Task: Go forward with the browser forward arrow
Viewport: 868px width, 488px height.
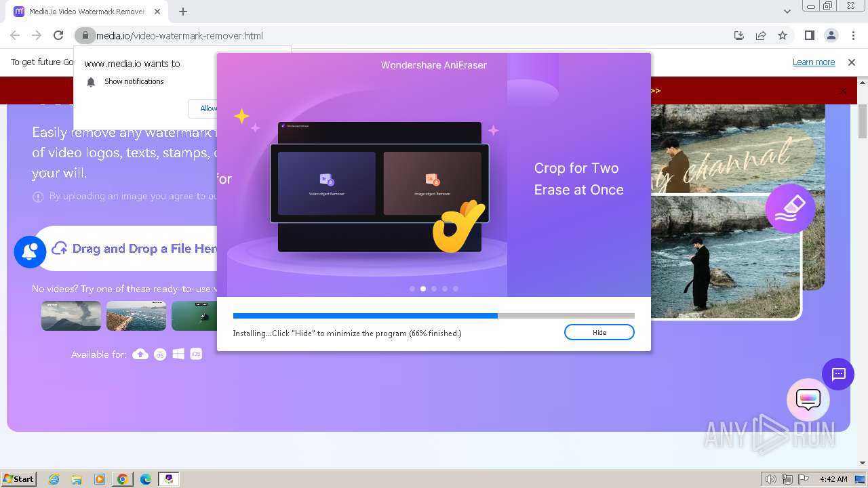Action: pyautogui.click(x=37, y=35)
